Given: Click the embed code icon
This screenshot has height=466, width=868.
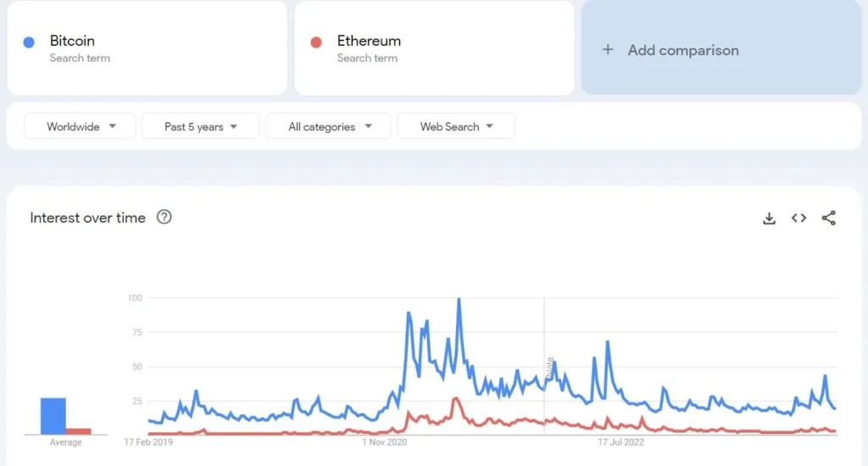Looking at the screenshot, I should (x=798, y=218).
